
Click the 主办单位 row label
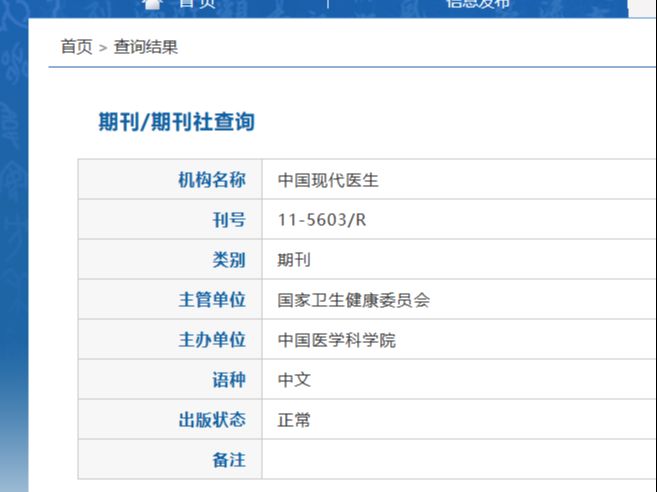click(212, 339)
